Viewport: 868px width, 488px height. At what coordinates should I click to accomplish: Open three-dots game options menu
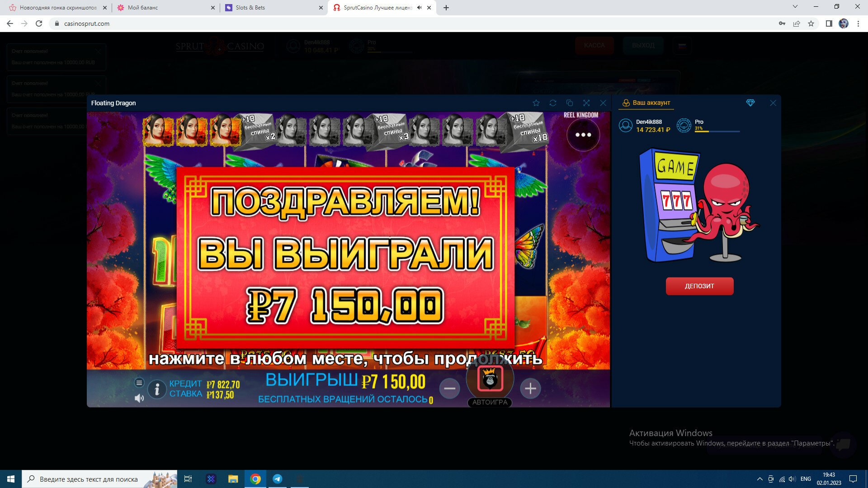click(x=583, y=135)
